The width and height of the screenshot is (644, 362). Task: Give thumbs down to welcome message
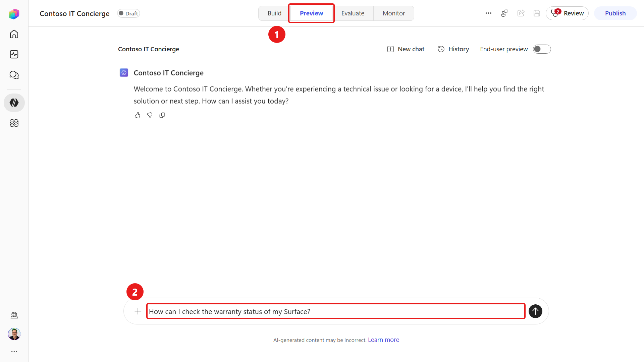150,115
